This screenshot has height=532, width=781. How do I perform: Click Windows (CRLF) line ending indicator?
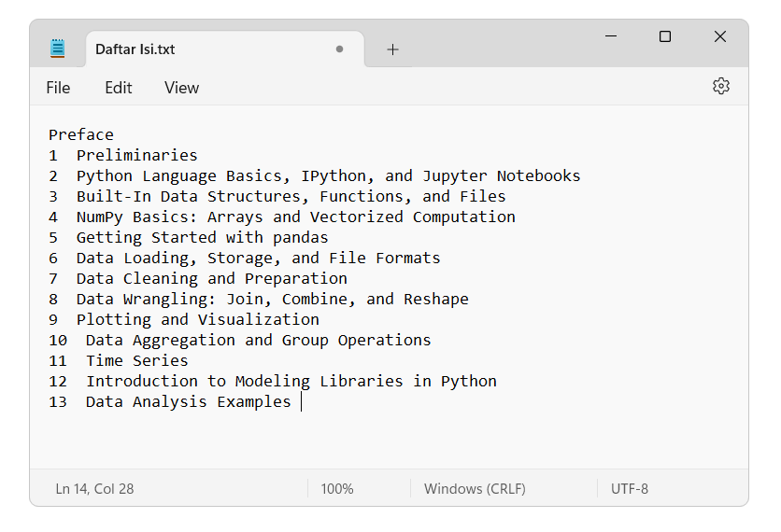point(475,489)
